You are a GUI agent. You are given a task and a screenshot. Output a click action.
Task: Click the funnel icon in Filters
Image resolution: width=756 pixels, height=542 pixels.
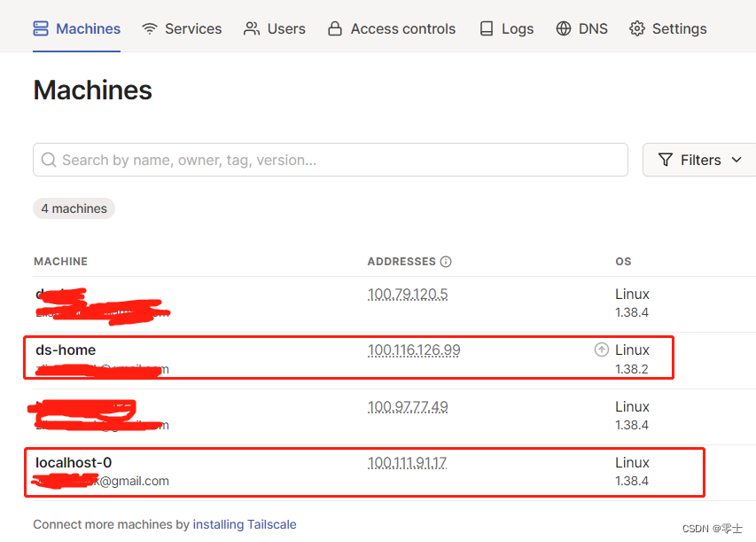click(x=666, y=160)
